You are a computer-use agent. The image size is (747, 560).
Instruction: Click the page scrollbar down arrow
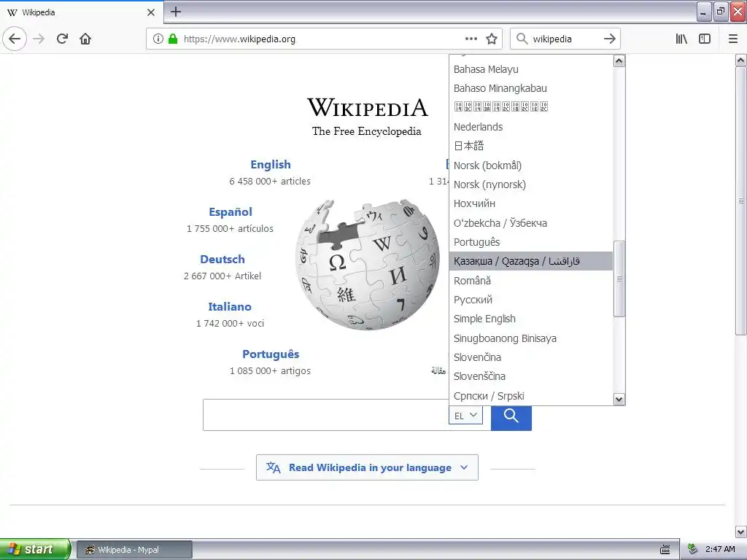741,532
